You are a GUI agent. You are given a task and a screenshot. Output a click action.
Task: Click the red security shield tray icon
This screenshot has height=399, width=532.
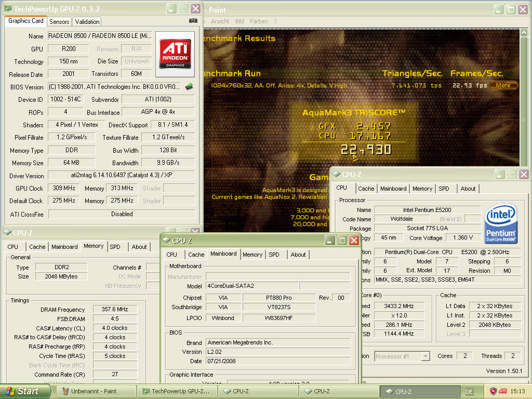tap(493, 391)
